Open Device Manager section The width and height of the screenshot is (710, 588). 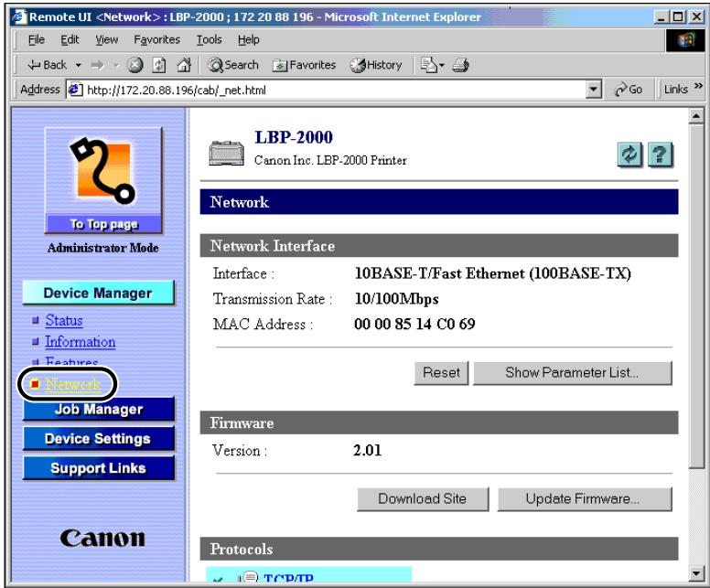click(98, 293)
